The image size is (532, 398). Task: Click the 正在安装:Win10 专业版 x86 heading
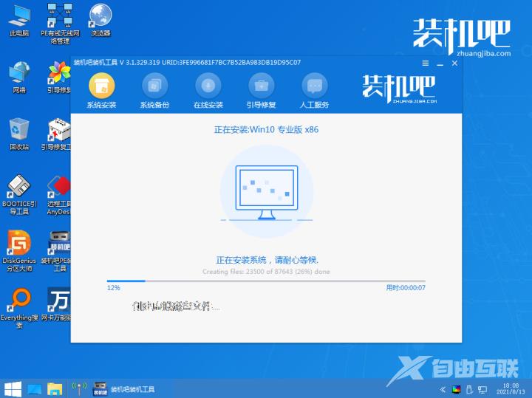266,129
